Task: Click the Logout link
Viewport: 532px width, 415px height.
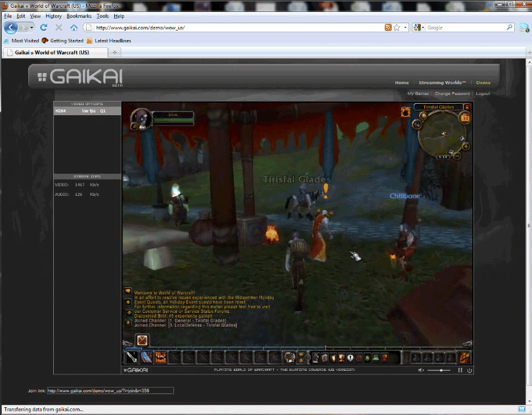Action: tap(482, 94)
